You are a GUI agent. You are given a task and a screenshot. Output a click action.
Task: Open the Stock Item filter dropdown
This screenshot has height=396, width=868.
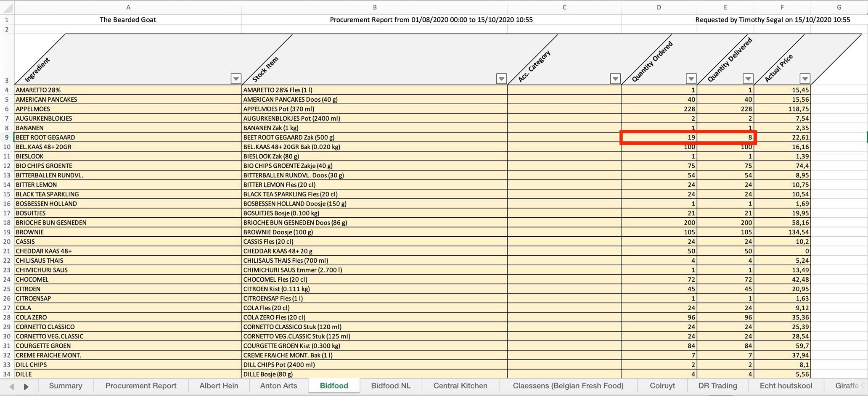pos(501,79)
